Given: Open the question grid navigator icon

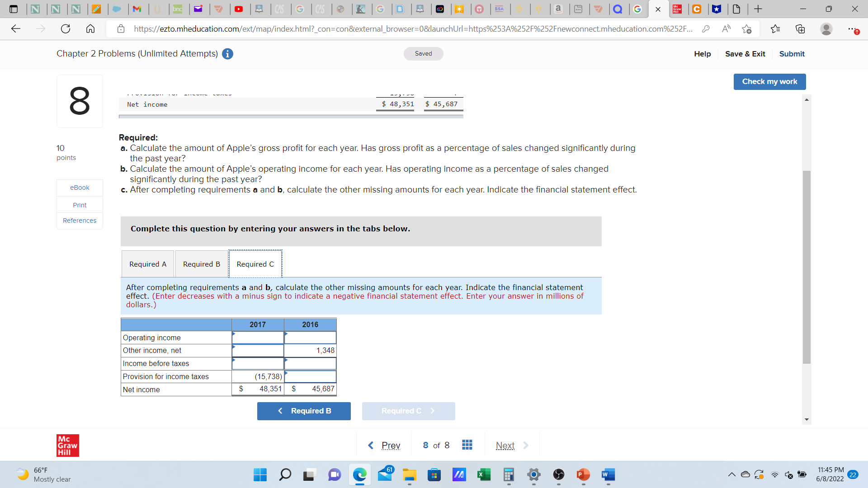Looking at the screenshot, I should coord(467,445).
